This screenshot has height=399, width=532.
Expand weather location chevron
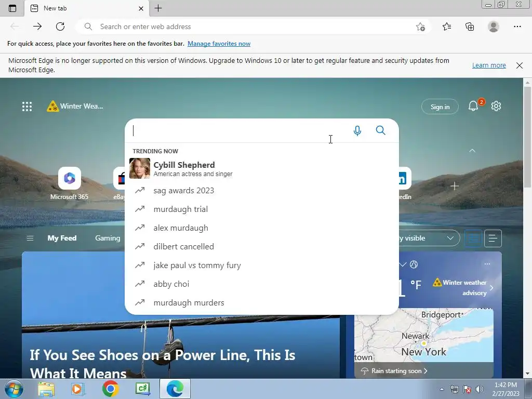(x=403, y=264)
